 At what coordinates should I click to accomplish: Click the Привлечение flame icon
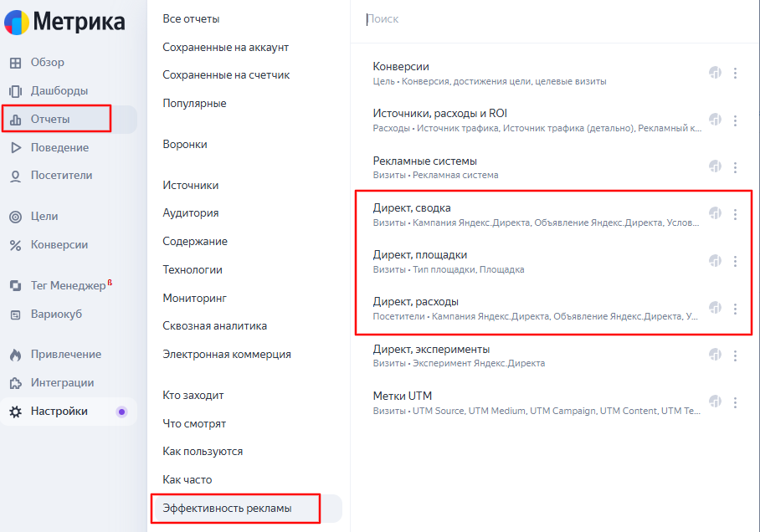pyautogui.click(x=16, y=355)
